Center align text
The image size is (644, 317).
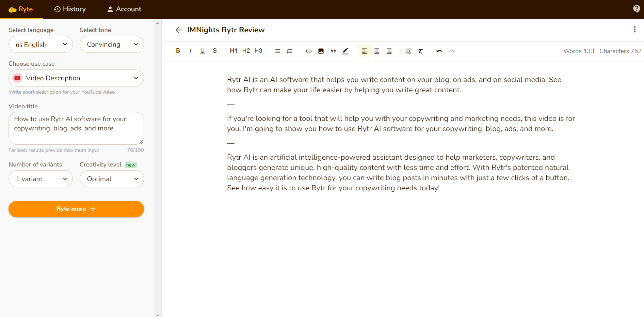[377, 51]
